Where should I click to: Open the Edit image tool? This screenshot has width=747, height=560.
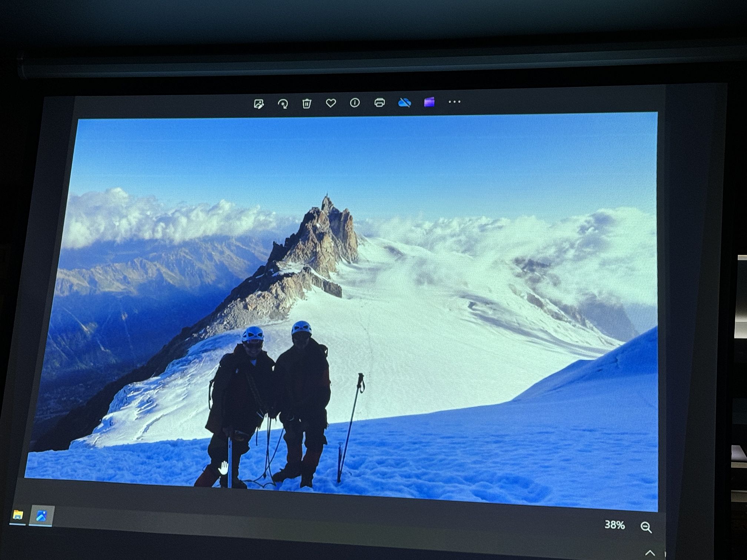pyautogui.click(x=259, y=104)
